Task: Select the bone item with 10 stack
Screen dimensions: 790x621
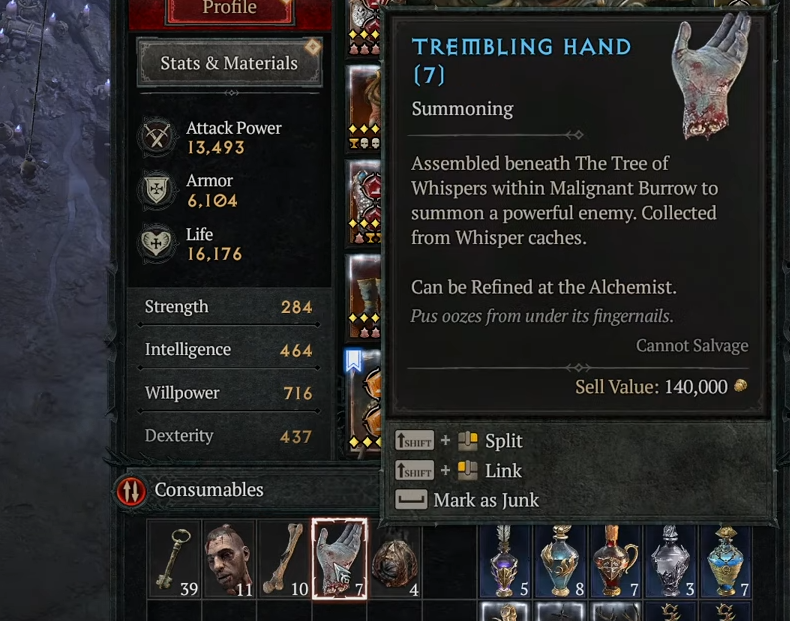Action: (284, 560)
